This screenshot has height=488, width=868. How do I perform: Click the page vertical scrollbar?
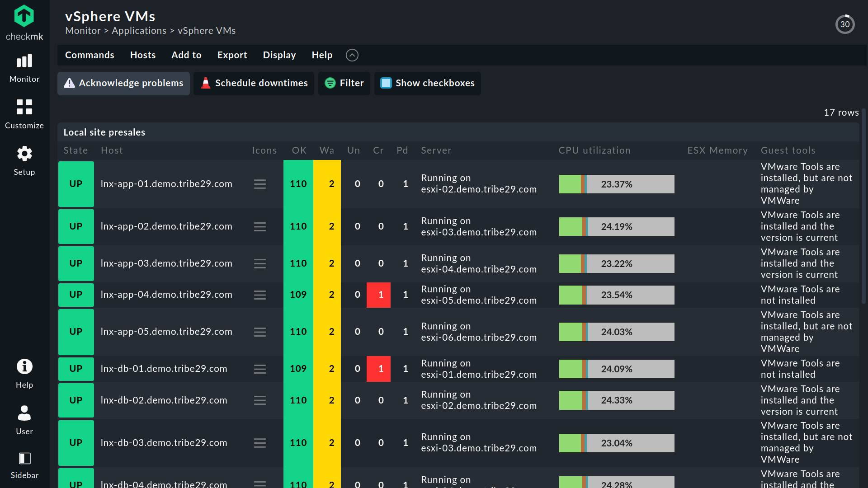864,206
